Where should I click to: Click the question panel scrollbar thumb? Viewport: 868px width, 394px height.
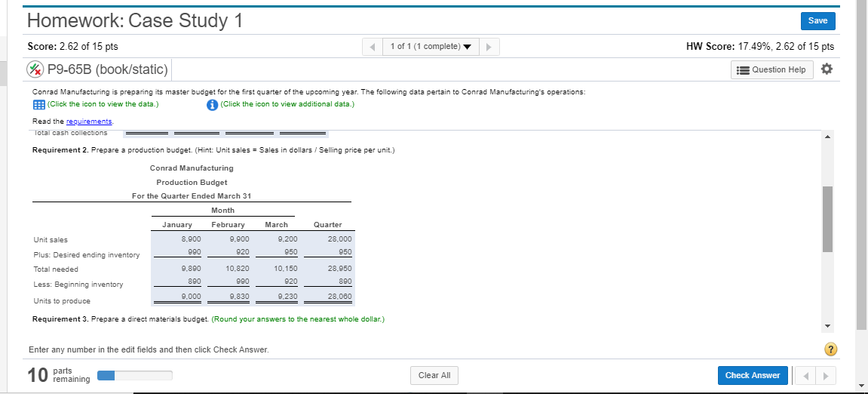coord(827,220)
